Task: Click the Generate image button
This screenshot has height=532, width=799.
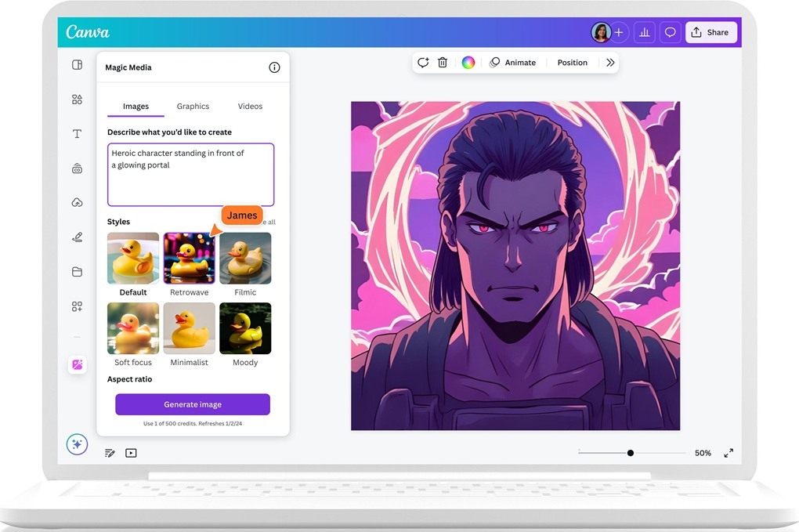Action: 193,404
